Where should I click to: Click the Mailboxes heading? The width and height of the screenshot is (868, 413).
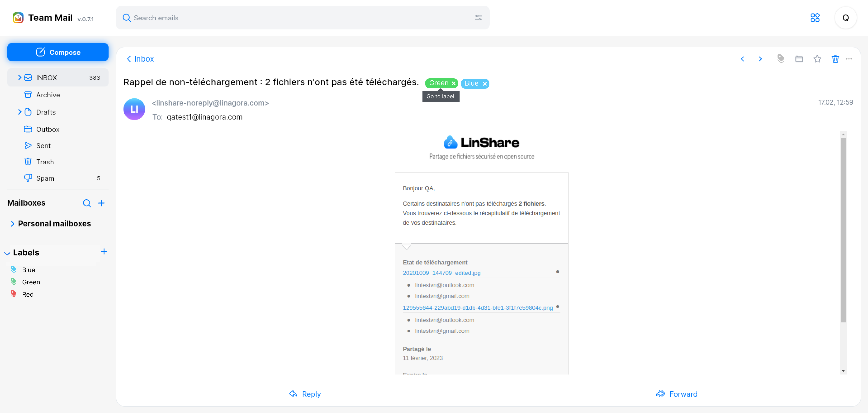tap(26, 203)
